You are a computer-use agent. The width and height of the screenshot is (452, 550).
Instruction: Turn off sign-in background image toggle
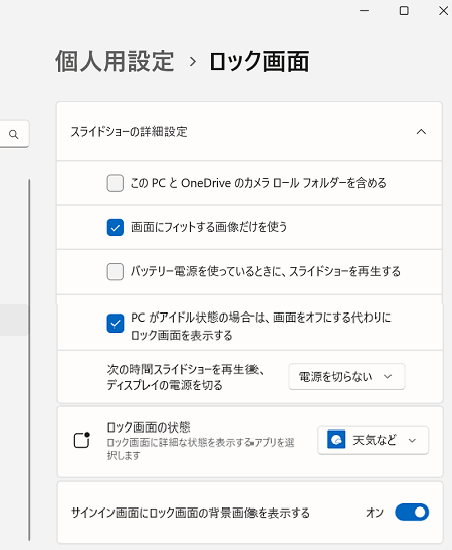click(x=412, y=512)
